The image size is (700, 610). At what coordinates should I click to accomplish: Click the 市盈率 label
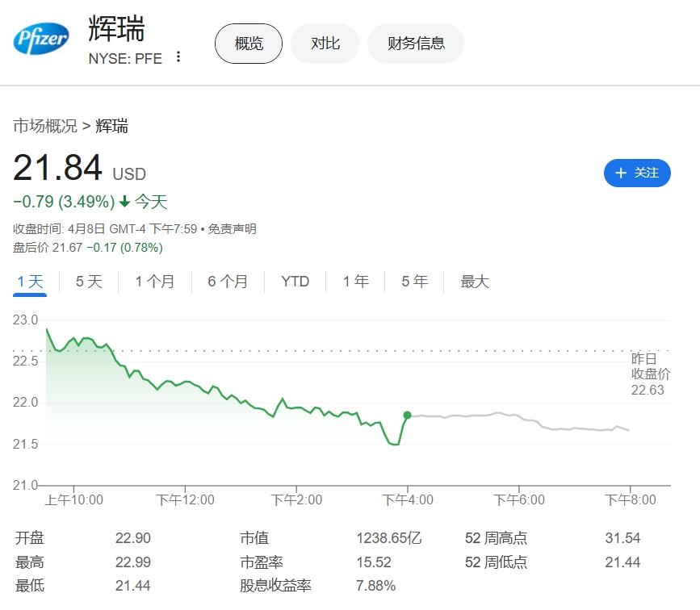click(x=262, y=562)
